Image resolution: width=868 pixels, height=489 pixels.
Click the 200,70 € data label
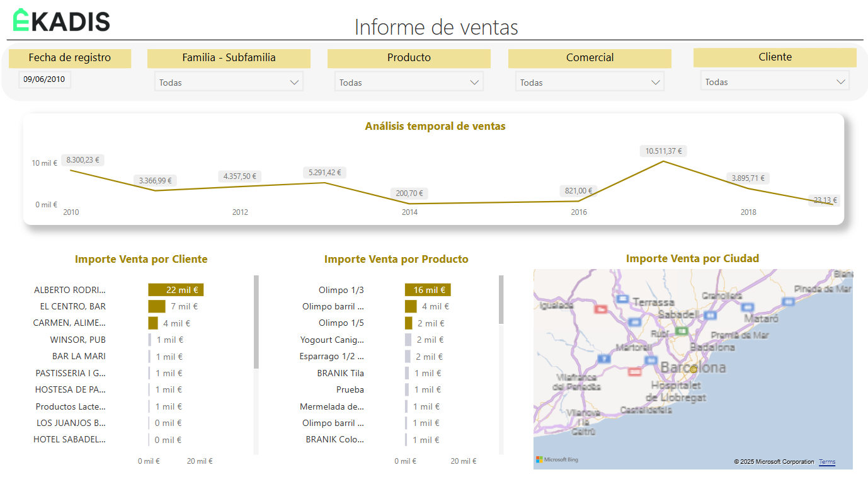coord(409,193)
